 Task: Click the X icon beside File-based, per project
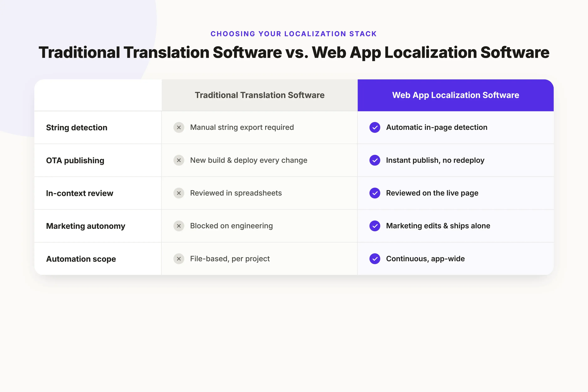tap(179, 259)
